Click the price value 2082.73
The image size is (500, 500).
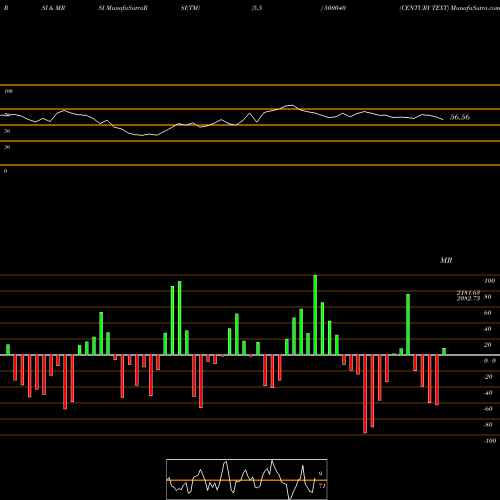[x=468, y=298]
